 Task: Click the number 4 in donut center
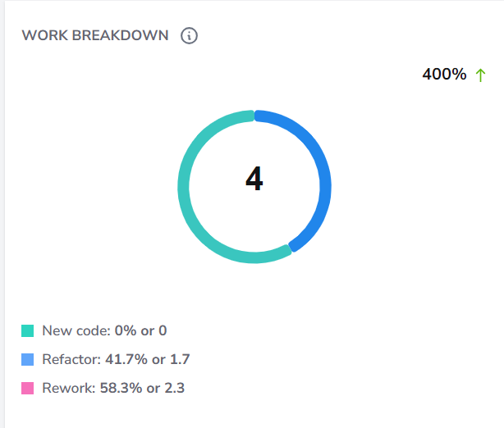pyautogui.click(x=254, y=179)
